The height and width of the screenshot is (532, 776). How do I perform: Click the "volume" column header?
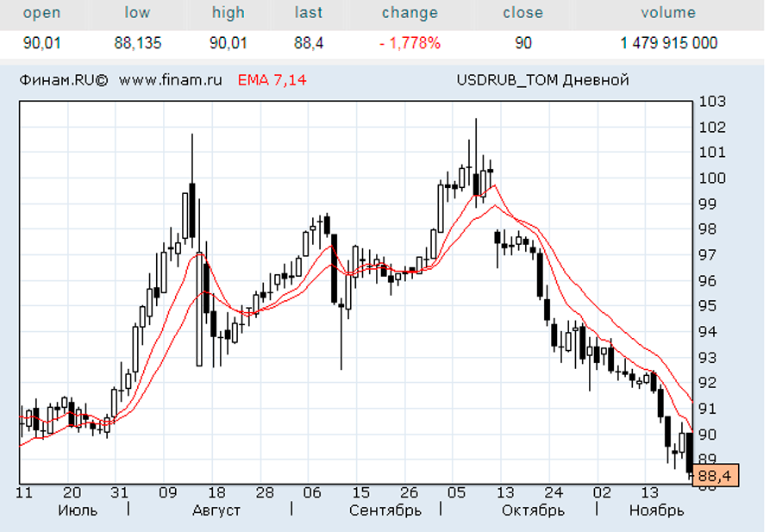(x=667, y=13)
